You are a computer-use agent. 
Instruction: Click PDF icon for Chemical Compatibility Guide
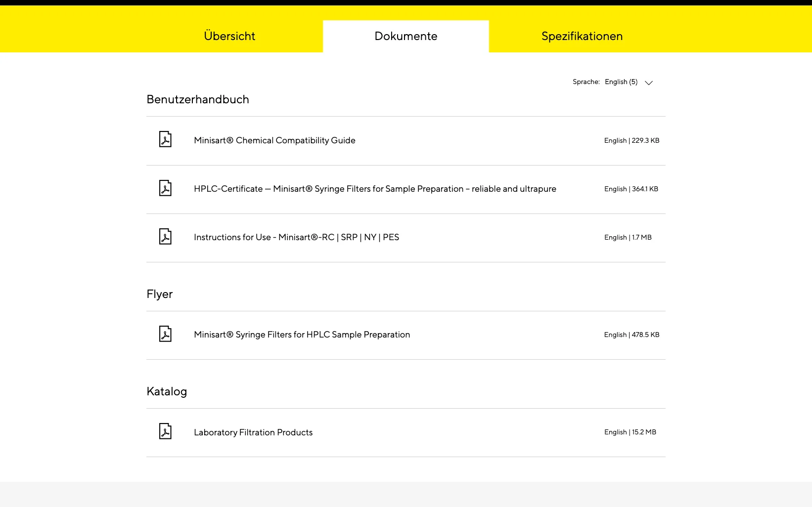coord(165,139)
